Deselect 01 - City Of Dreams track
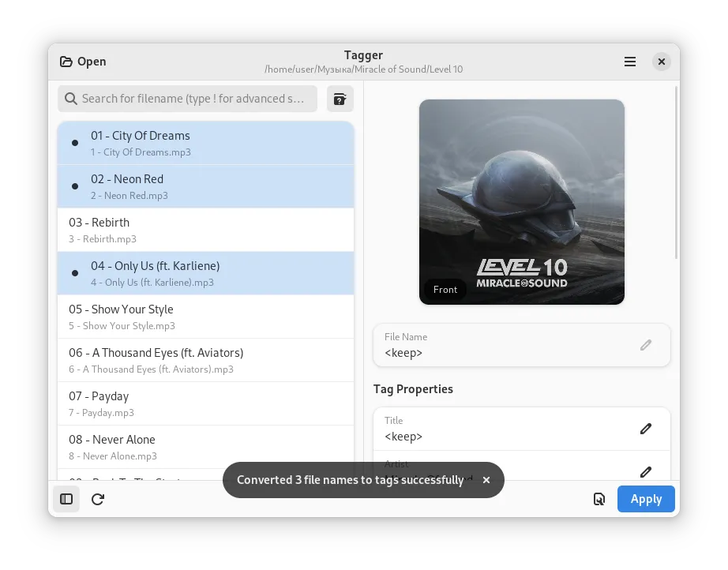 205,143
